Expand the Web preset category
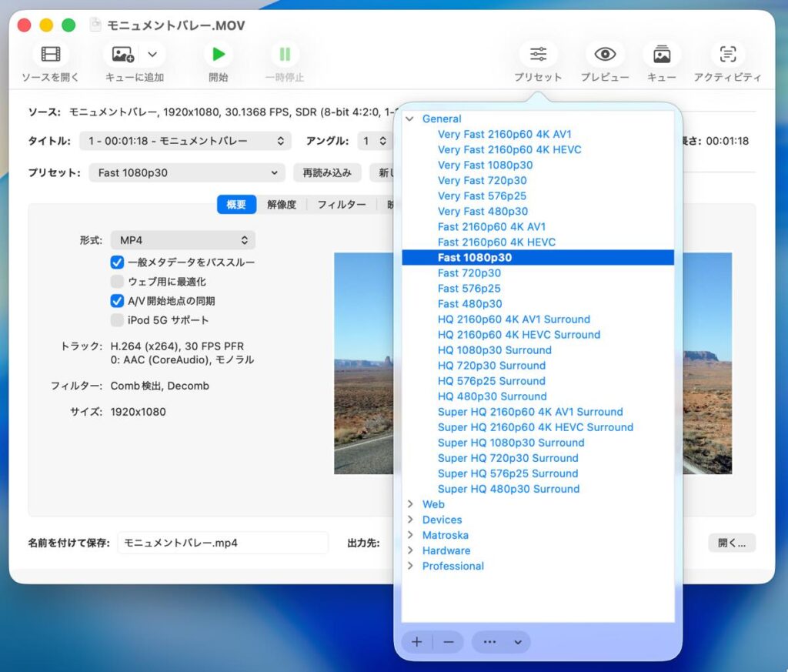 click(410, 504)
